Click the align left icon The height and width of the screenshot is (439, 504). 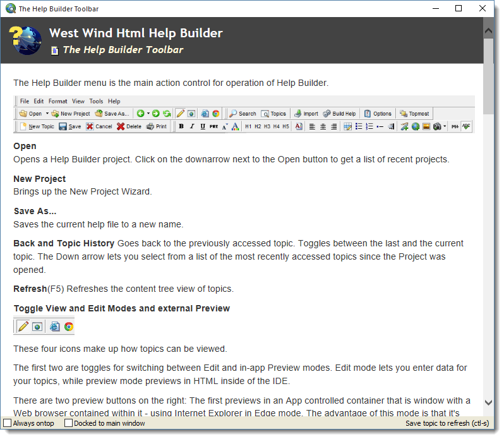click(x=312, y=126)
